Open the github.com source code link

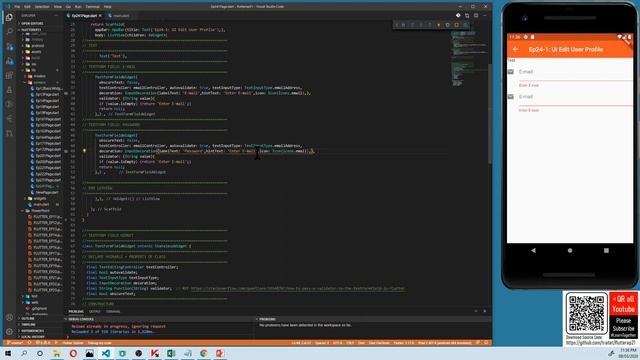coord(601,343)
